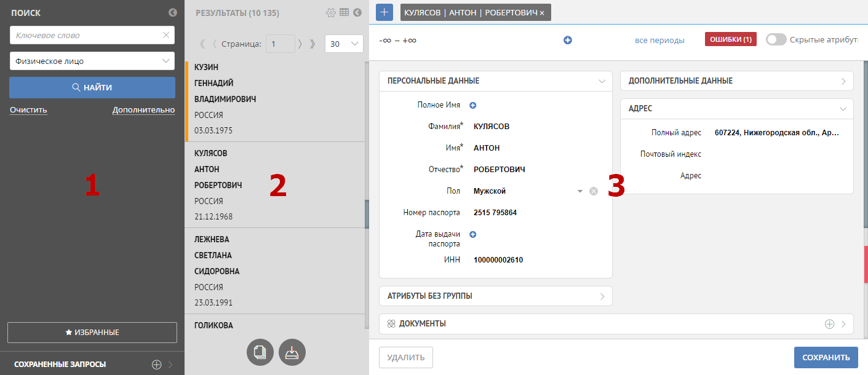
Task: Click the Ключевое слово input field
Action: (86, 35)
